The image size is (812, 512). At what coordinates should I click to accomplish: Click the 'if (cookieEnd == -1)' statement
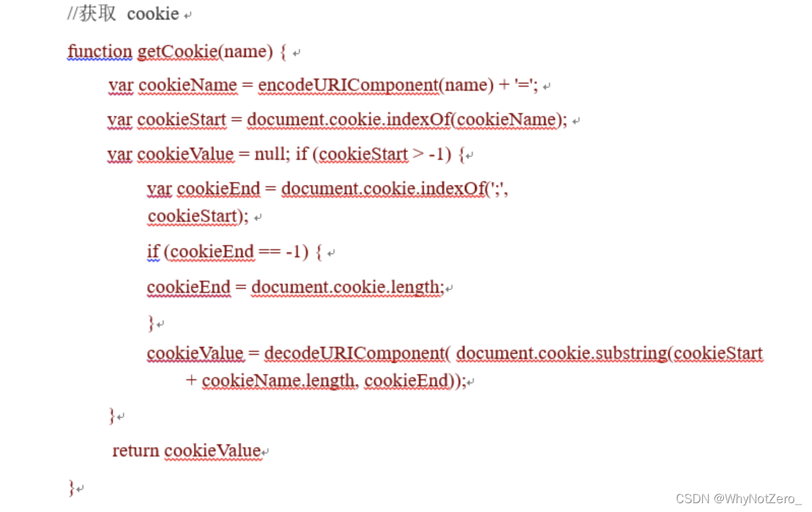(228, 252)
